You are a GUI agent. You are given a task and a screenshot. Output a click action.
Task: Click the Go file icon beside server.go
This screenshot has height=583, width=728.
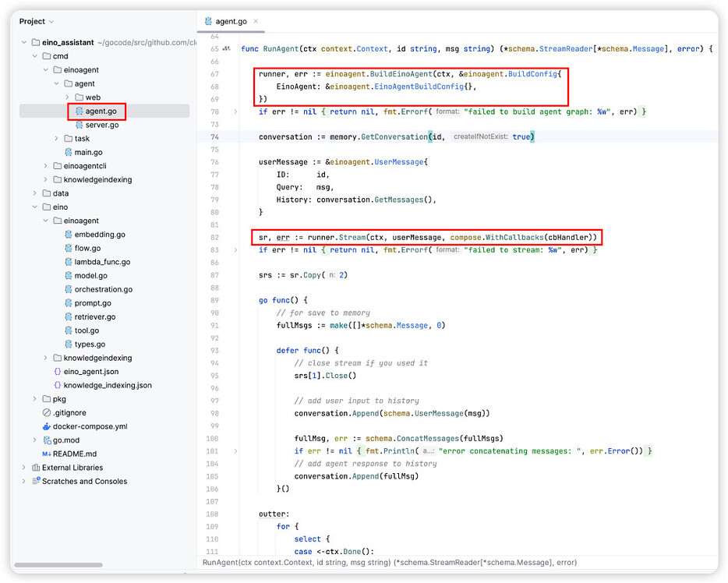tap(79, 125)
